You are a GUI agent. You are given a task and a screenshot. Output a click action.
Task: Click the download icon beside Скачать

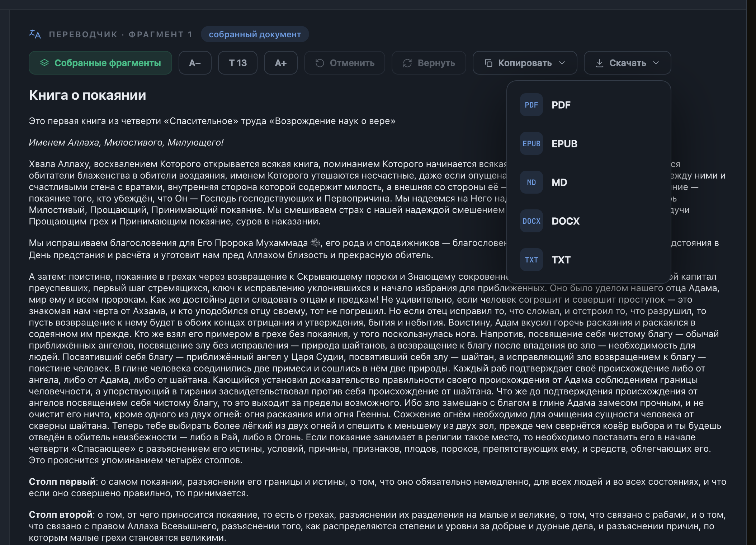click(599, 63)
